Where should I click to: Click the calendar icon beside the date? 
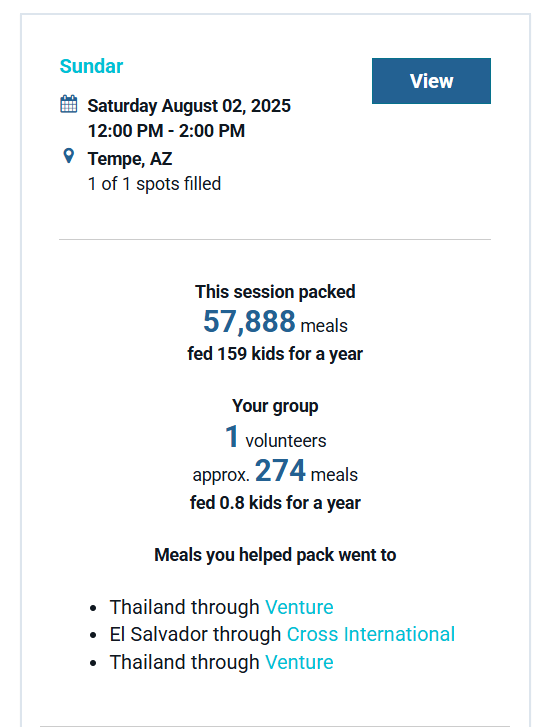(69, 103)
